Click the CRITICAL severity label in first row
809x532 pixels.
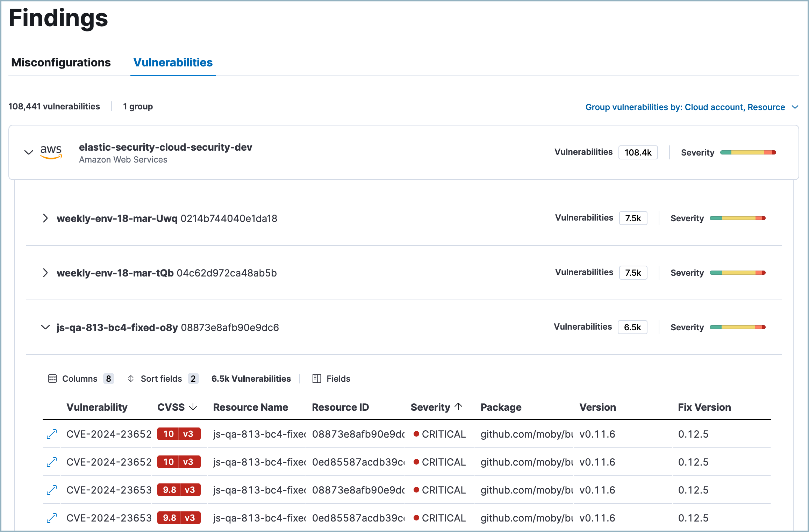[x=444, y=434]
